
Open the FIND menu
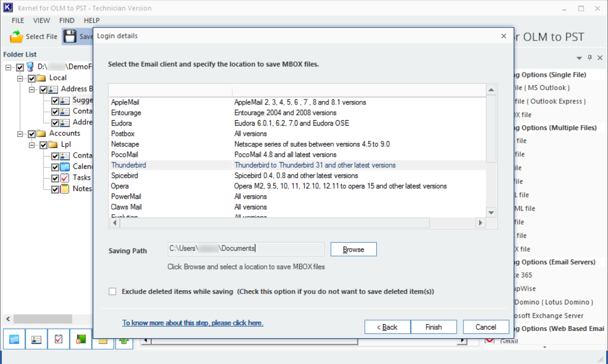[67, 20]
